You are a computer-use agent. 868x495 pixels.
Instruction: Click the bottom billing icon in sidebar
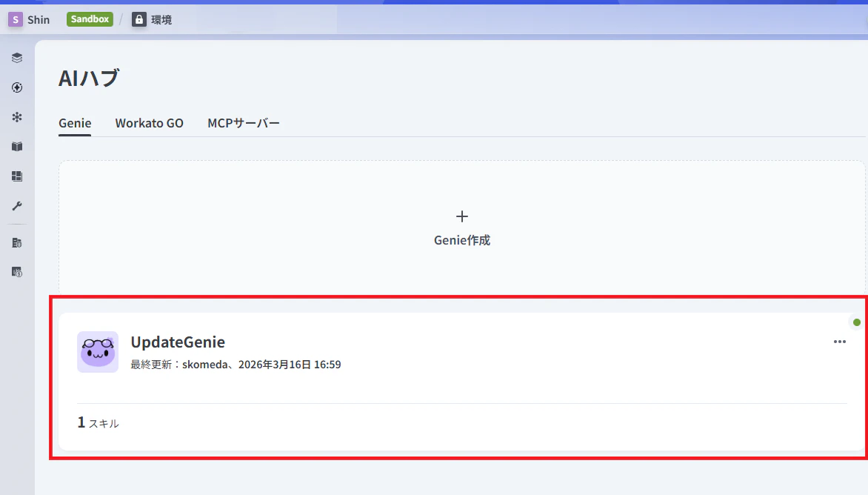click(16, 272)
